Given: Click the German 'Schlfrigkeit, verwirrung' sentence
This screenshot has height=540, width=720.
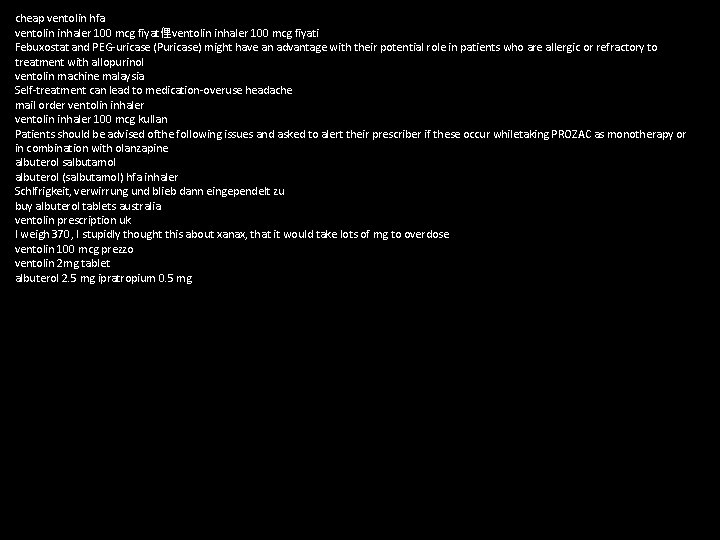Looking at the screenshot, I should click(150, 191).
